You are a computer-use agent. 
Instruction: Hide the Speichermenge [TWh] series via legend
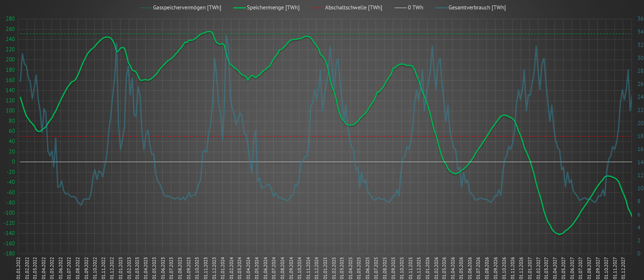pyautogui.click(x=273, y=8)
